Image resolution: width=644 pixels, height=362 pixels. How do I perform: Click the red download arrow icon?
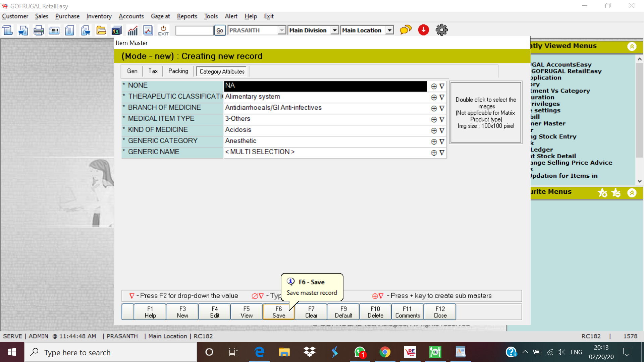tap(424, 30)
